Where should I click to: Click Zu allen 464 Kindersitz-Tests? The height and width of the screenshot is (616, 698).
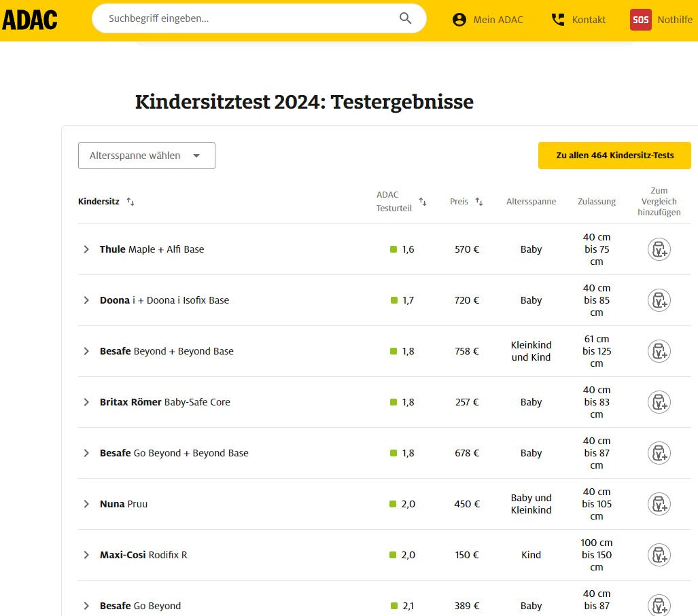614,156
